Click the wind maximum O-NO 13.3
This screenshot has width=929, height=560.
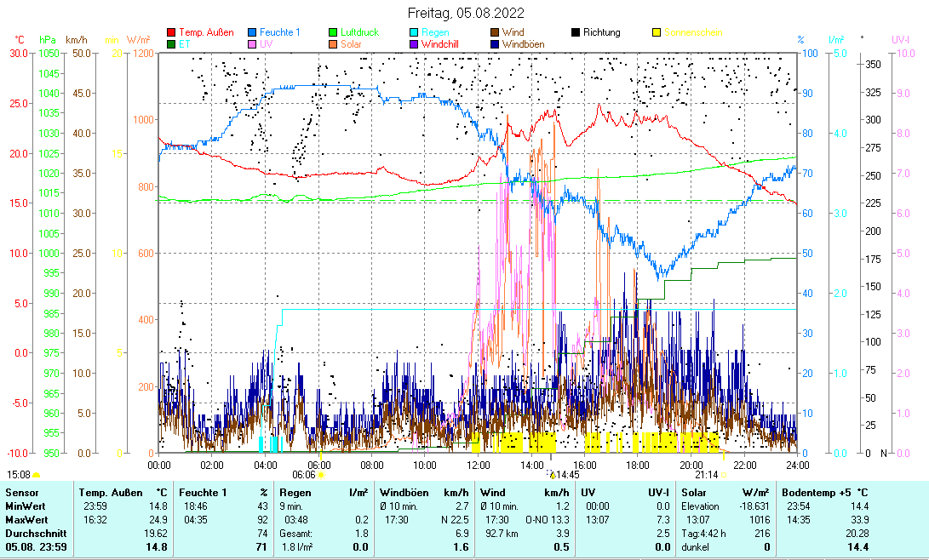[548, 520]
